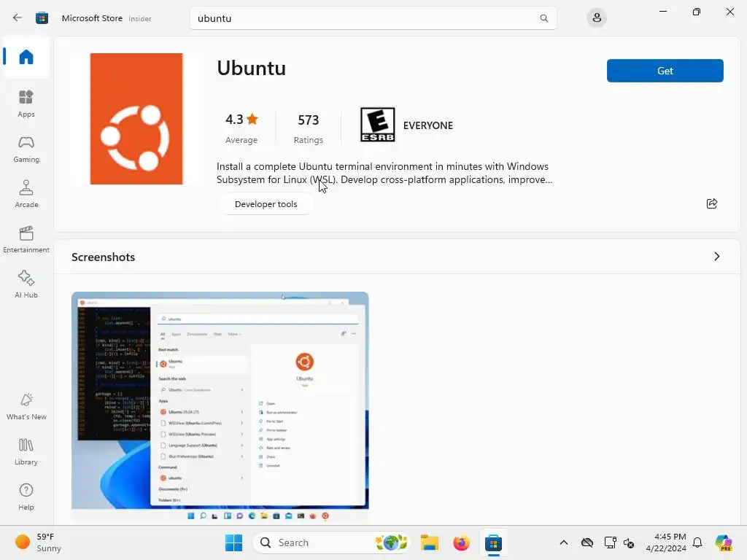
Task: Click the search magnifier icon in the search box
Action: 543,18
